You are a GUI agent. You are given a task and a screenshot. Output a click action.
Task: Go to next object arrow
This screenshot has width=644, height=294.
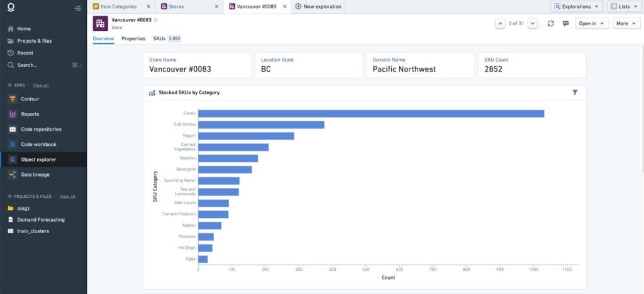(x=533, y=23)
